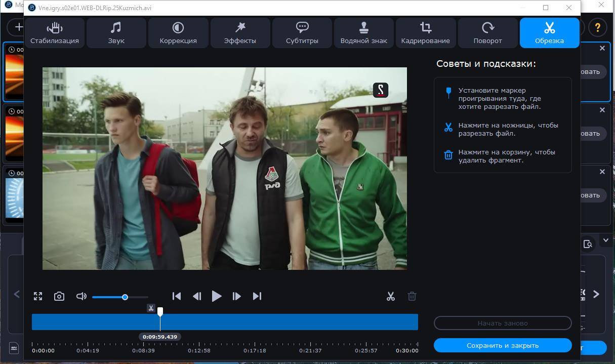This screenshot has width=615, height=364.
Task: Step back one frame
Action: 197,296
